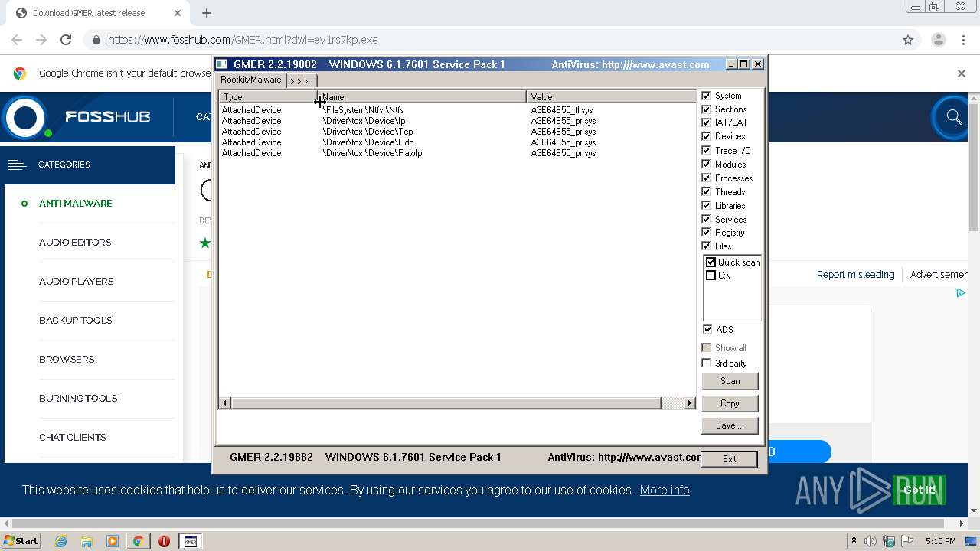Sort by the Name column header
This screenshot has height=551, width=980.
422,97
